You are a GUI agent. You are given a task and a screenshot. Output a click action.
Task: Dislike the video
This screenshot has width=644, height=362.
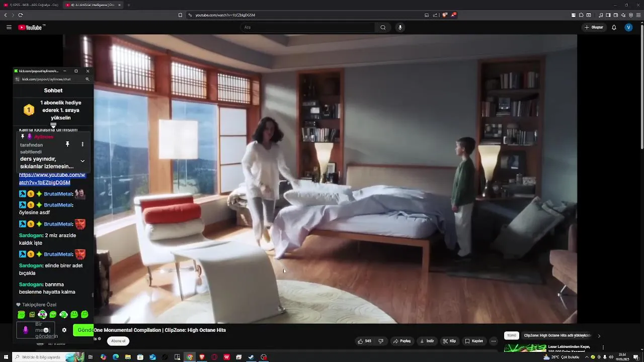[x=381, y=341]
